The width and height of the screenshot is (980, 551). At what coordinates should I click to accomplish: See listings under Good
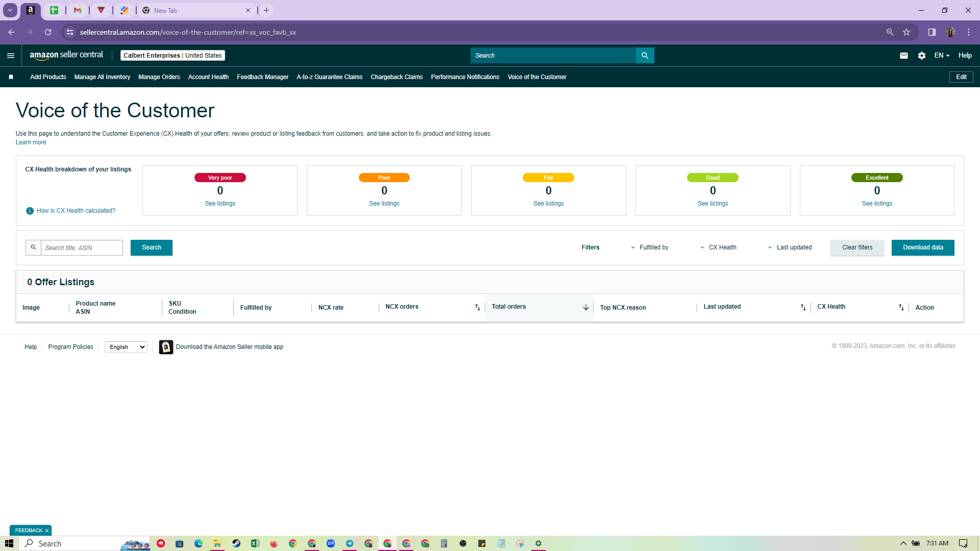(x=713, y=204)
